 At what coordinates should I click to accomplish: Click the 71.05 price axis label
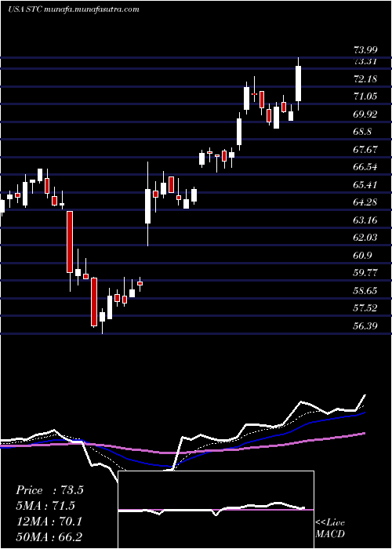tap(365, 96)
